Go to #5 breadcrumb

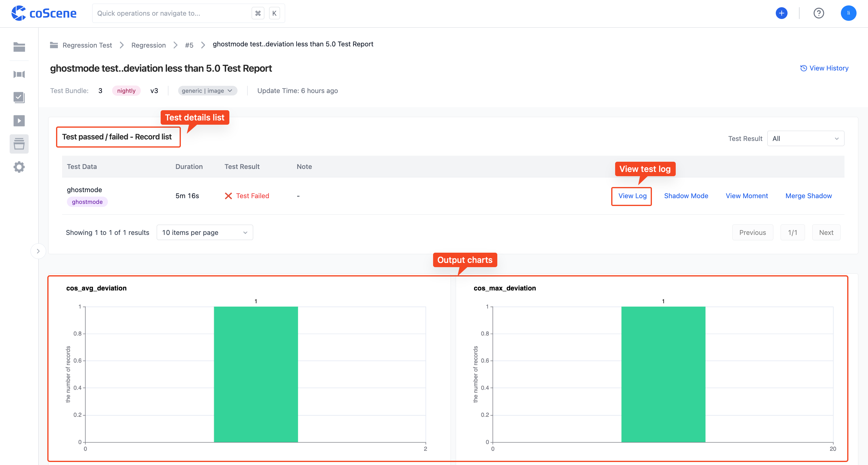click(x=189, y=45)
